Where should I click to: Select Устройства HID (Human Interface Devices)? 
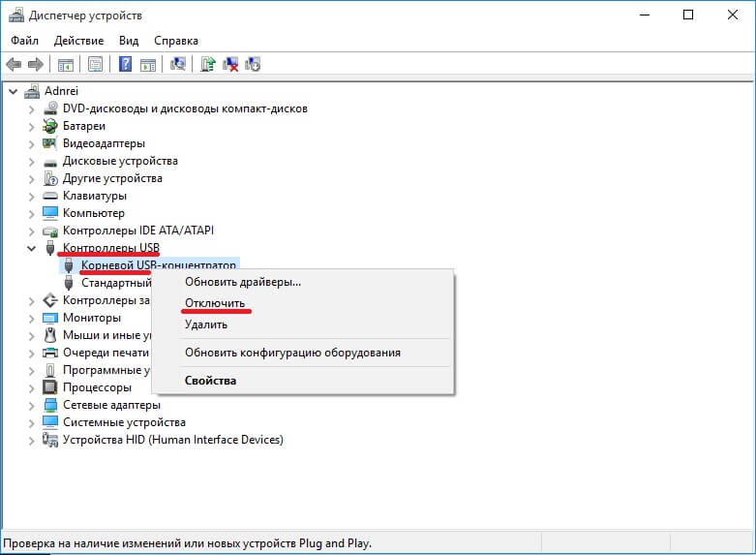(x=172, y=440)
